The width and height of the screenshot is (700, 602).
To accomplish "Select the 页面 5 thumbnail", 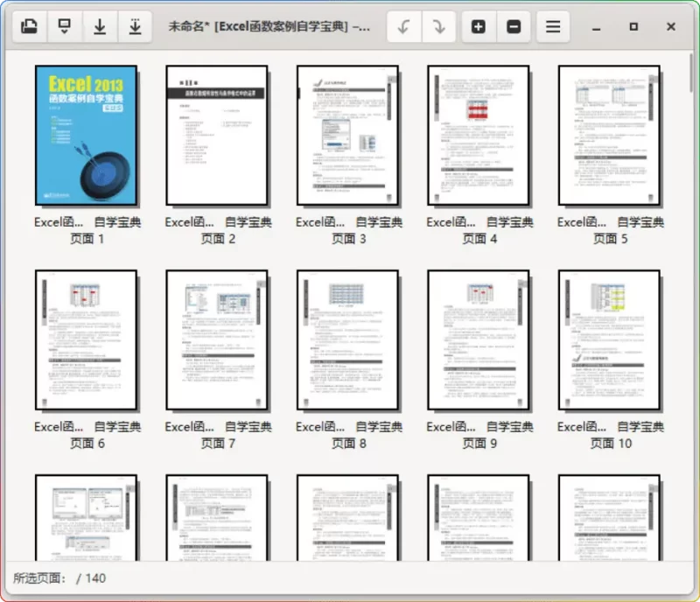I will click(609, 134).
